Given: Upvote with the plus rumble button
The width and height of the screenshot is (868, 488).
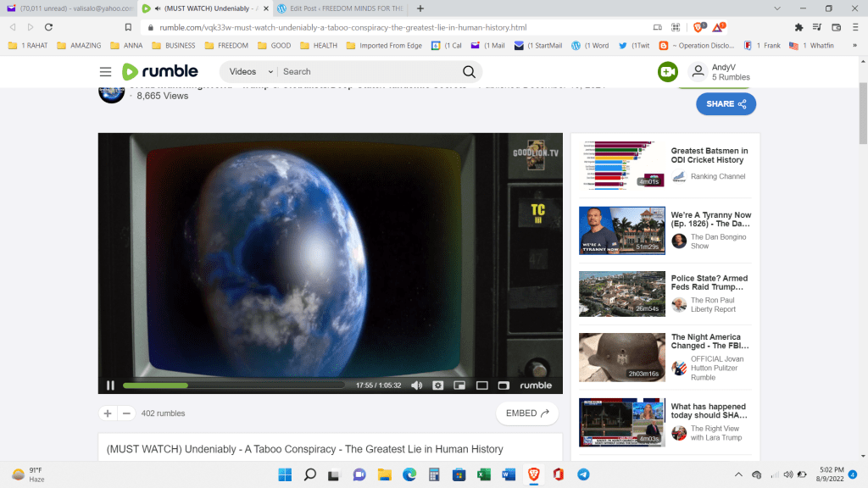Looking at the screenshot, I should tap(108, 413).
